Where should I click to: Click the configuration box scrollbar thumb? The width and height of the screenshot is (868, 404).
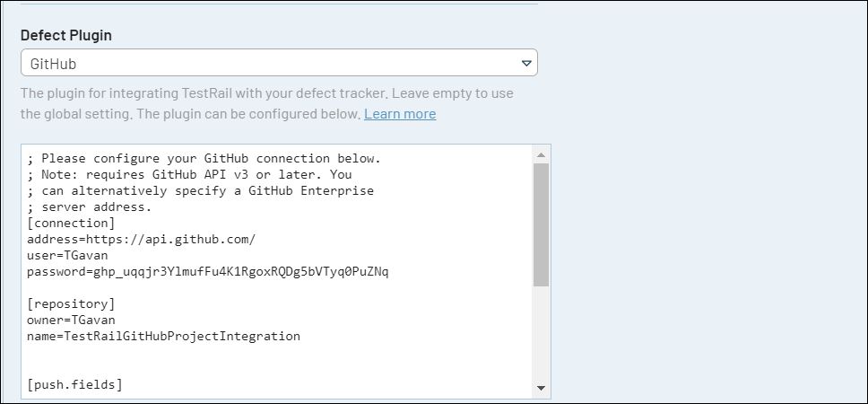tap(541, 224)
